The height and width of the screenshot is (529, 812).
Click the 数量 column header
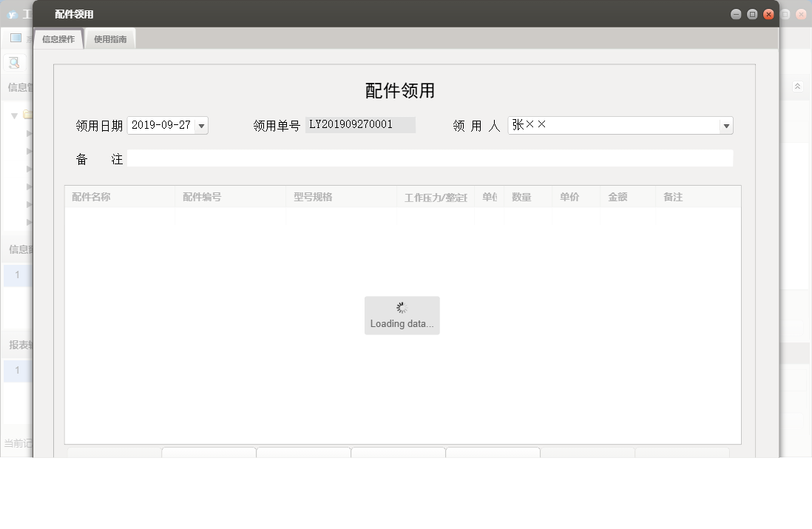[520, 196]
